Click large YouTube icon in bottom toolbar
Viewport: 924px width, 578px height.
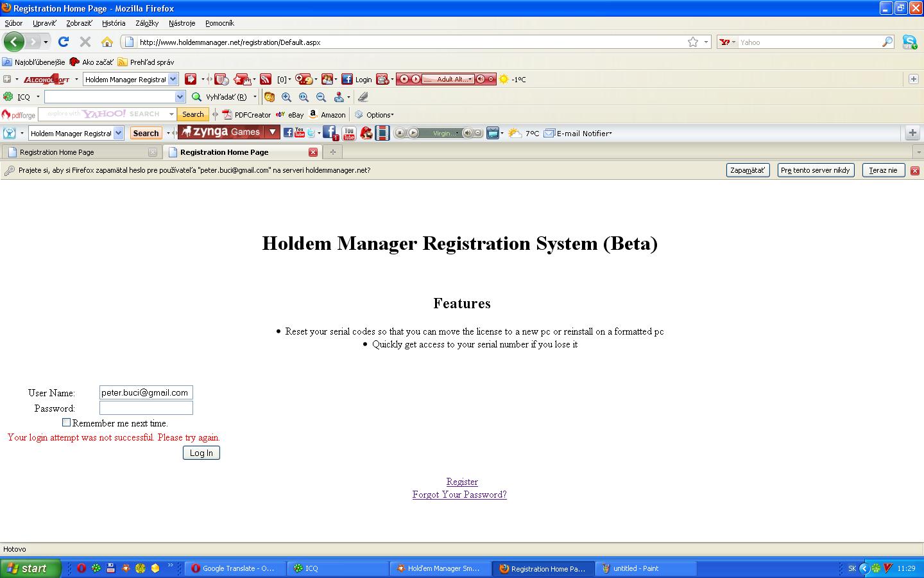click(348, 133)
